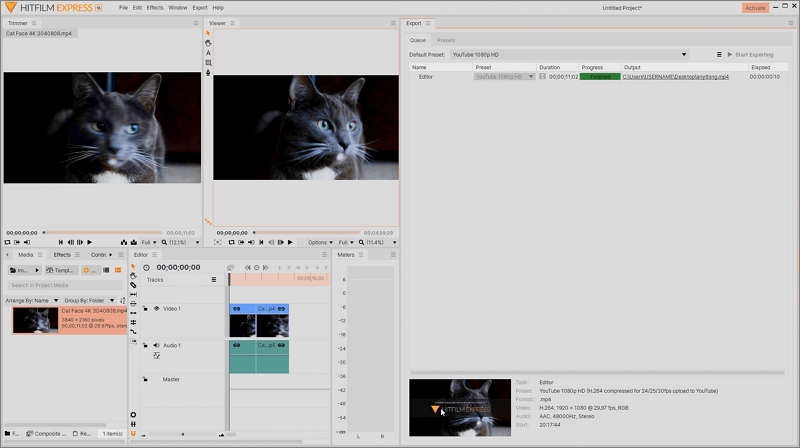
Task: Expand the Trimmer zoom percentage dropdown
Action: 197,242
